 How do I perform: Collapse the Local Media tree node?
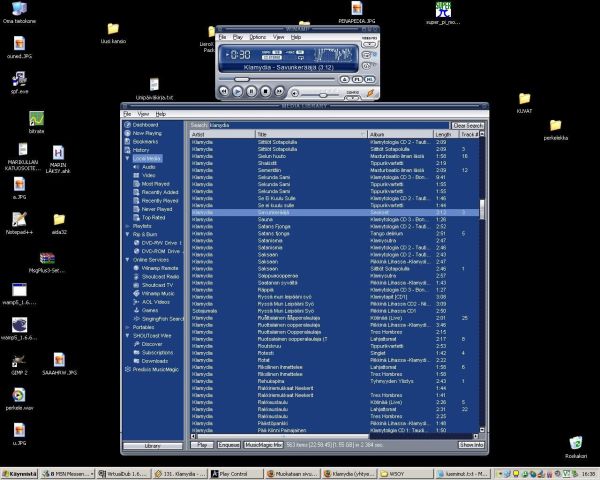click(x=126, y=158)
